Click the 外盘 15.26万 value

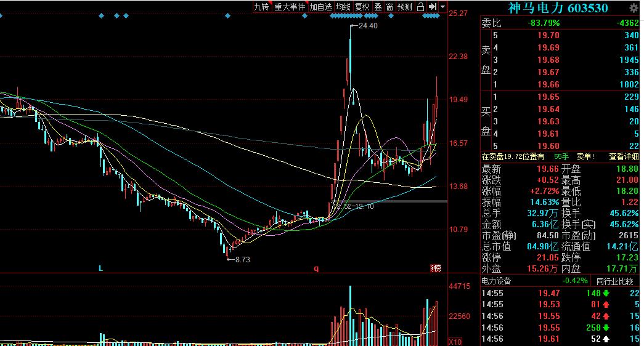pos(543,268)
